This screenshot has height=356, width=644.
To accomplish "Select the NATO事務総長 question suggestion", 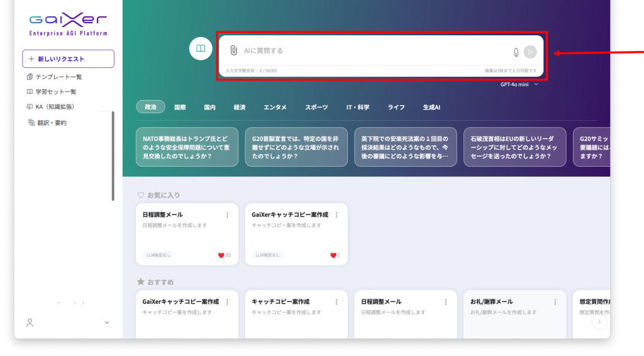I will tap(187, 147).
